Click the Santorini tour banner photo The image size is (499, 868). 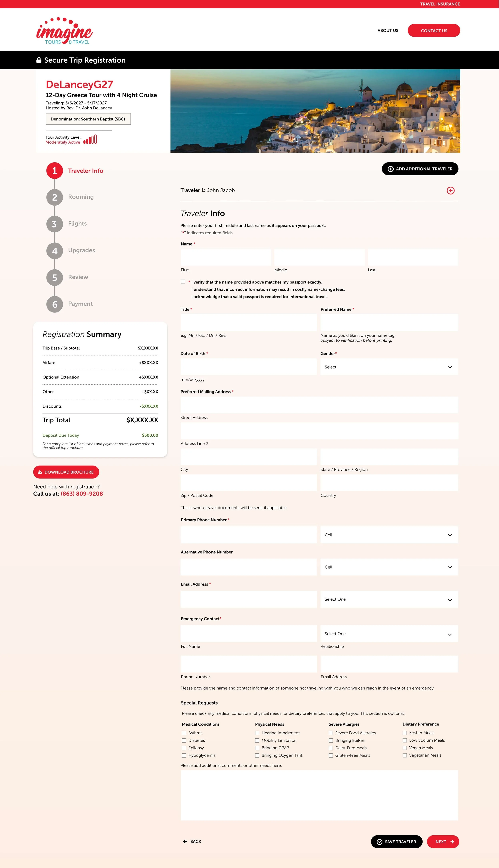click(315, 111)
